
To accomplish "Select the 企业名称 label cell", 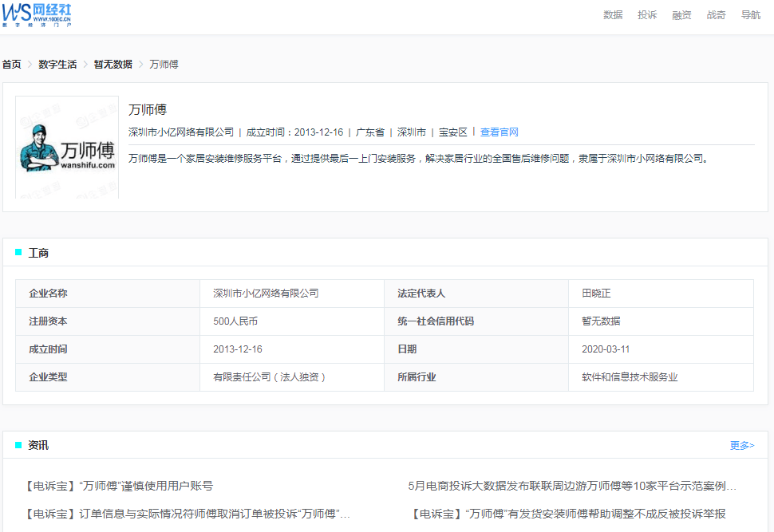I will click(x=108, y=294).
